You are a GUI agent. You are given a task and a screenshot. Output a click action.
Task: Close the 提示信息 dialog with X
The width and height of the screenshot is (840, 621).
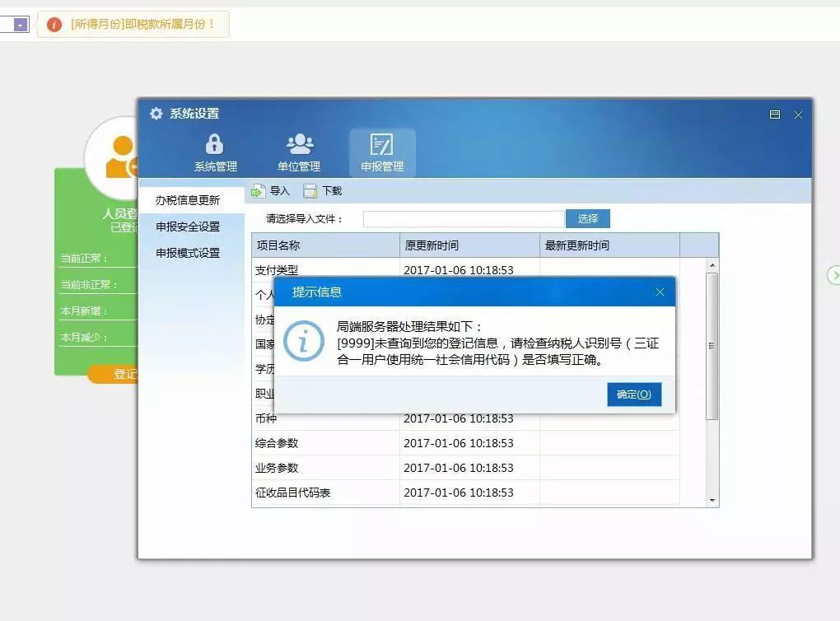pos(660,292)
